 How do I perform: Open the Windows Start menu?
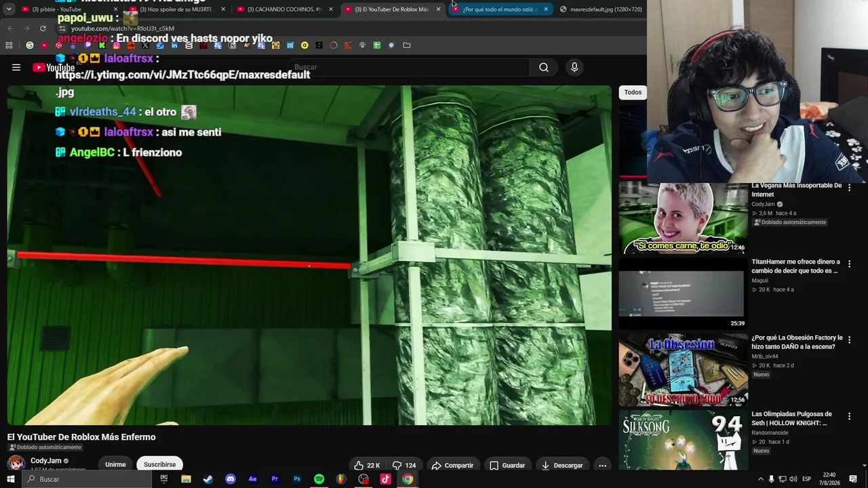[x=10, y=479]
